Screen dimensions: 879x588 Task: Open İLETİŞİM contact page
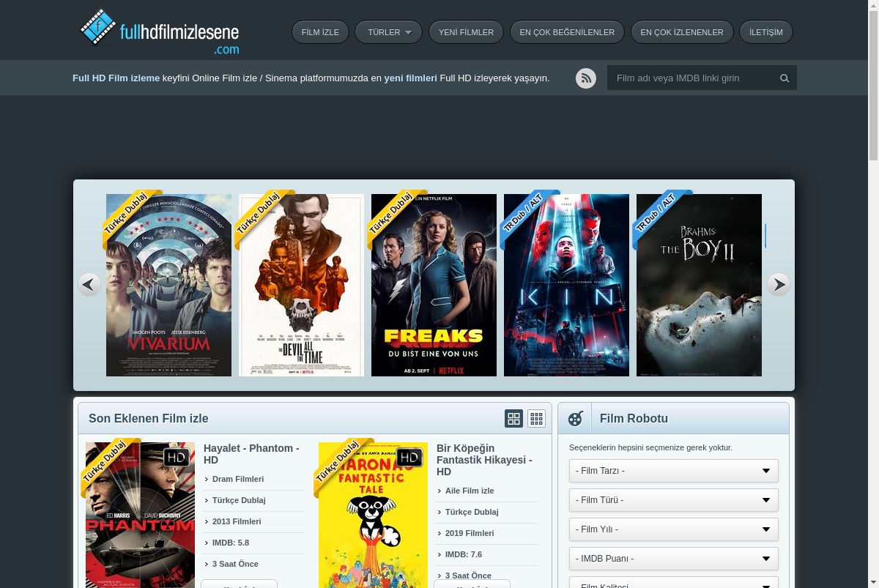[x=766, y=32]
